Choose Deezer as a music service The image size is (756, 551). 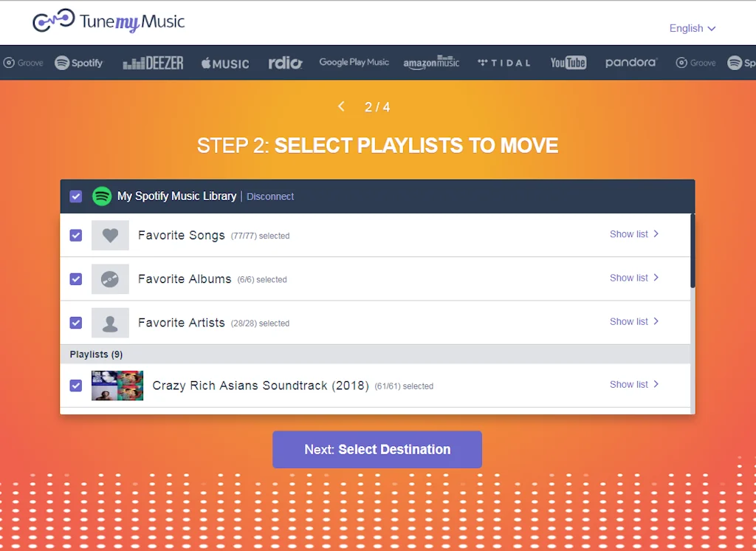point(153,63)
